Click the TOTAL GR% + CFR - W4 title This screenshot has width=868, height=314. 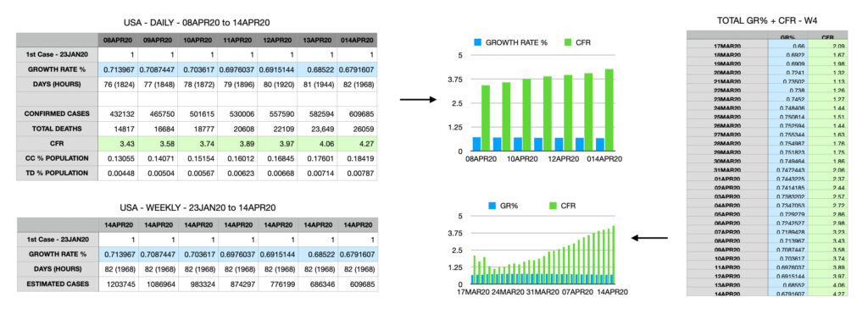point(767,20)
